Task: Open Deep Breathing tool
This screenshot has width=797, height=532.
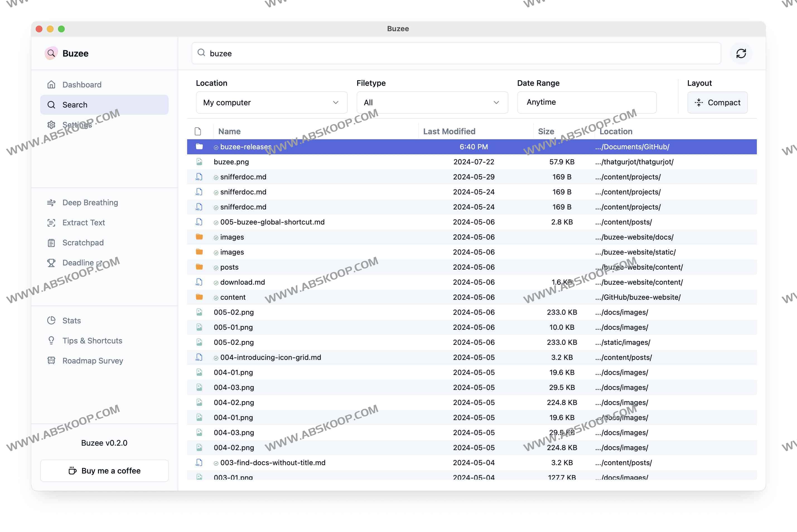Action: [90, 202]
